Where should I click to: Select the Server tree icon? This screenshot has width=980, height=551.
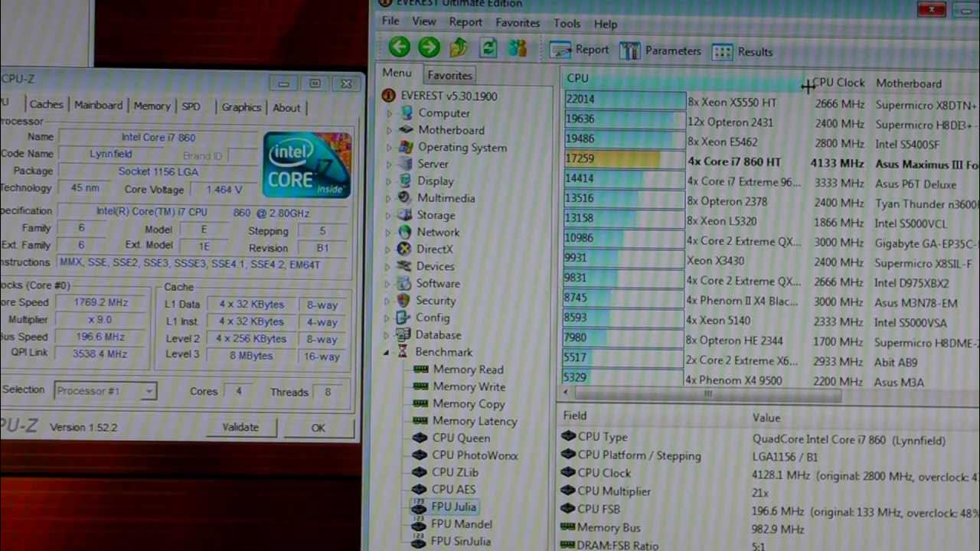pyautogui.click(x=405, y=164)
